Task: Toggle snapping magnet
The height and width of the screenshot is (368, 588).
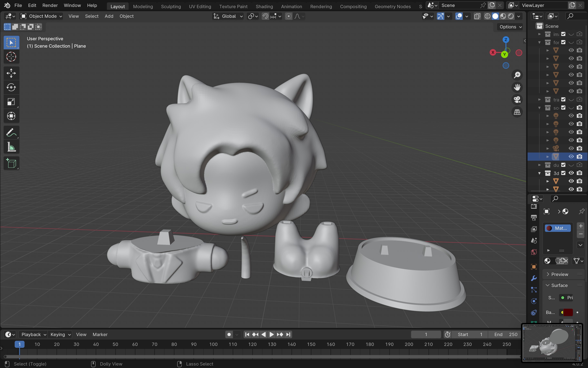Action: (265, 16)
